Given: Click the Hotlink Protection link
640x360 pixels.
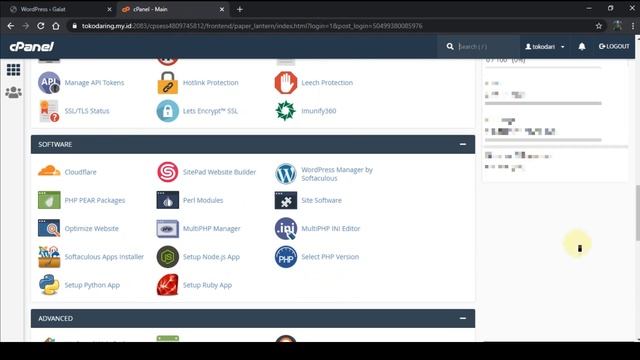Looking at the screenshot, I should click(211, 83).
